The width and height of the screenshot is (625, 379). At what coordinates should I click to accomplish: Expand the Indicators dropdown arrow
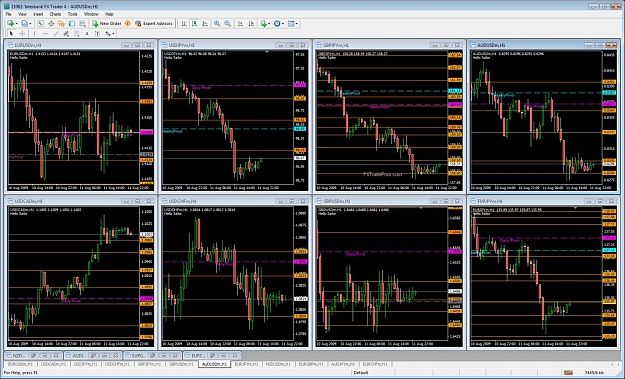[x=269, y=24]
